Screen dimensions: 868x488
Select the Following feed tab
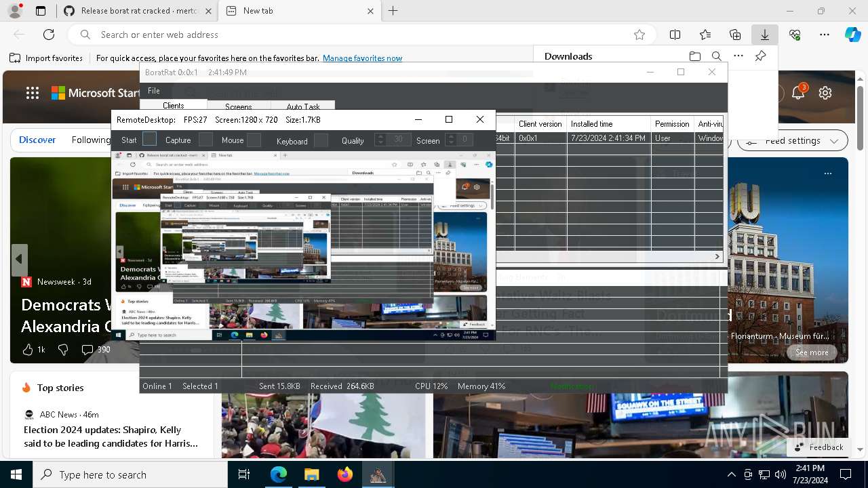point(91,140)
